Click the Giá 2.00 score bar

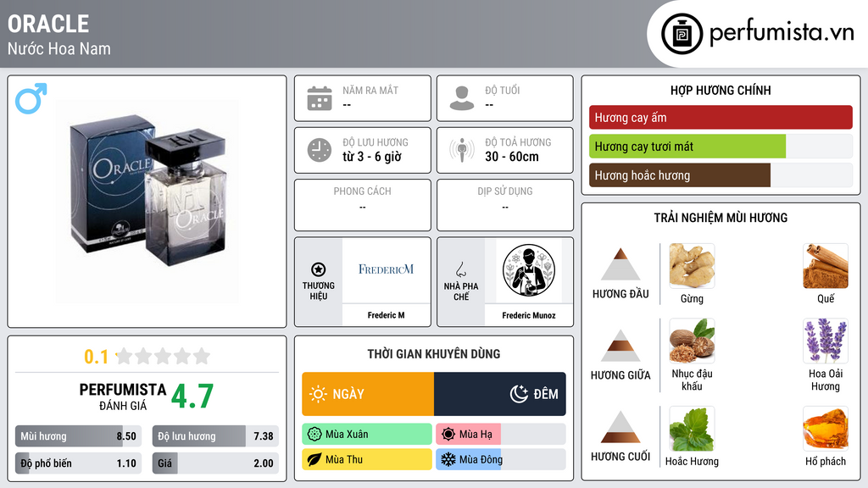[215, 463]
